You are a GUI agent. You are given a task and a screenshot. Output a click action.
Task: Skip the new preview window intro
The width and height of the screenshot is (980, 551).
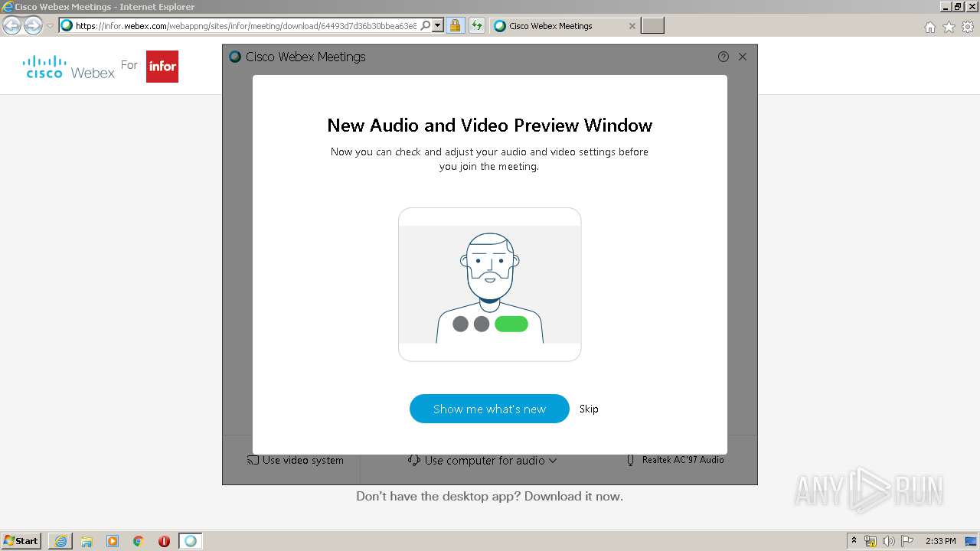589,409
